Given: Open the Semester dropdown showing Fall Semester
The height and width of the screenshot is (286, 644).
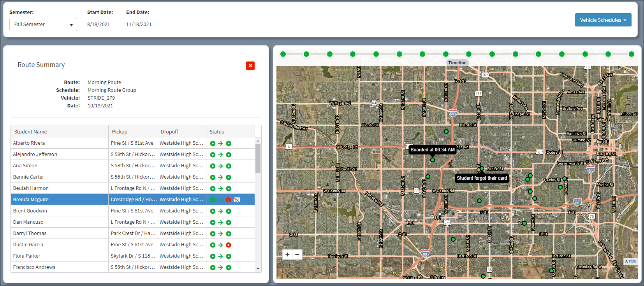Looking at the screenshot, I should tap(43, 25).
